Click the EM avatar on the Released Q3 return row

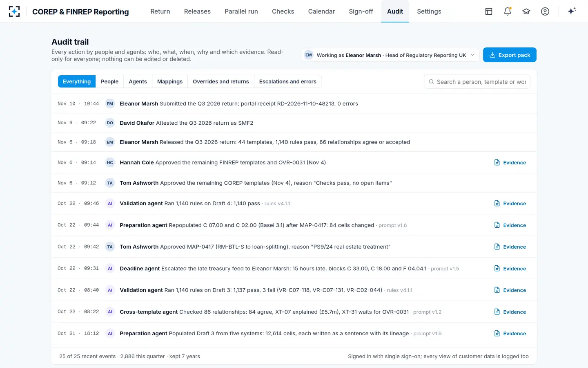pyautogui.click(x=110, y=142)
